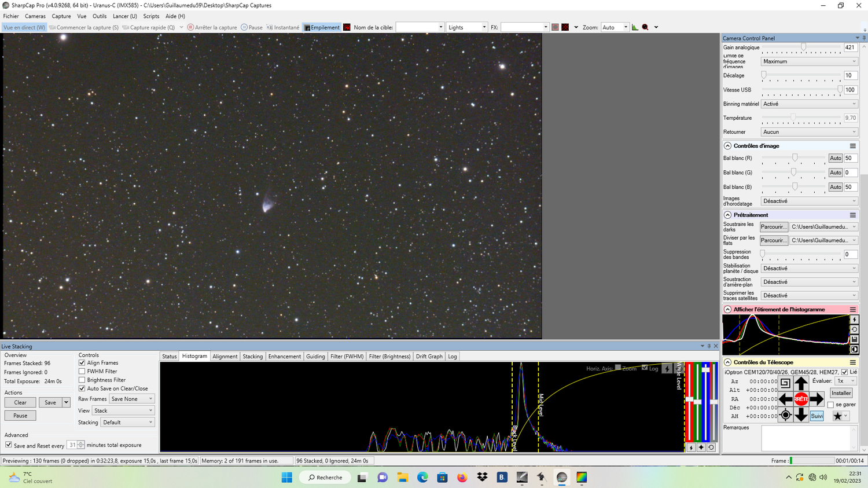Click lightning auto-stretch icon in mini histogram
Image resolution: width=868 pixels, height=488 pixels.
(x=854, y=320)
